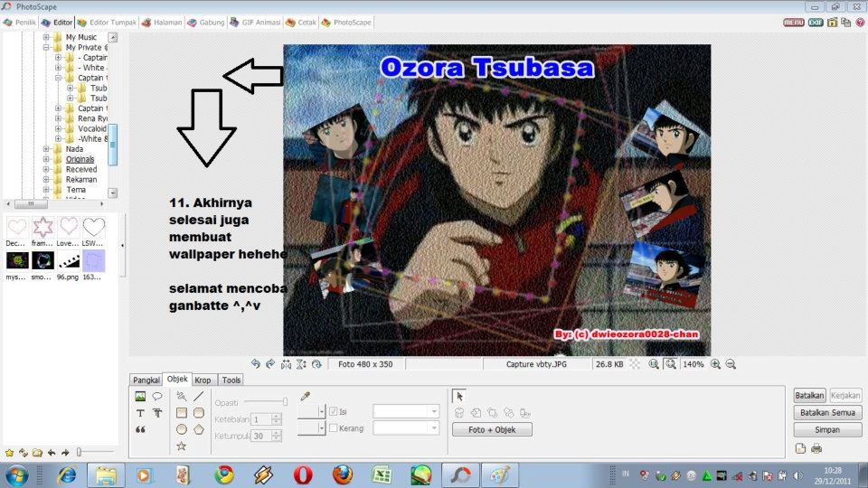
Task: Toggle the Kerang checkbox
Action: click(334, 428)
